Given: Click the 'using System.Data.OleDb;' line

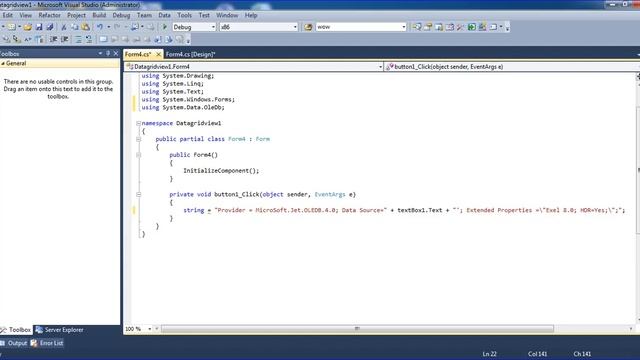Looking at the screenshot, I should tap(183, 107).
